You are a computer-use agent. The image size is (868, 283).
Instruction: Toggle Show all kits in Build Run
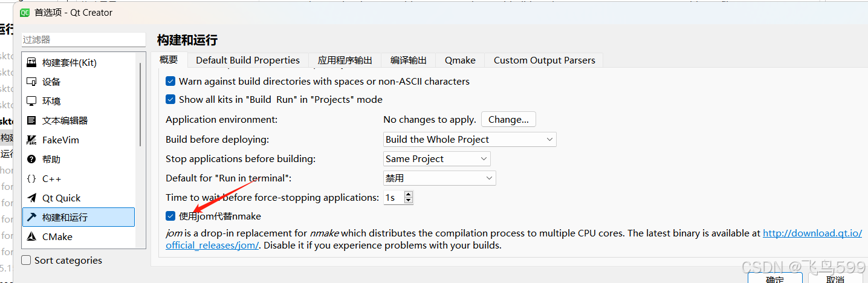point(170,99)
